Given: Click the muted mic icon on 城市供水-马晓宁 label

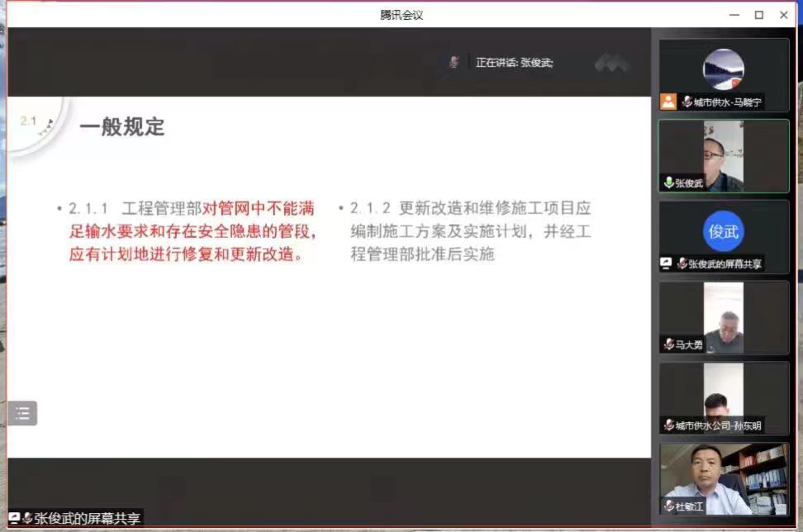Looking at the screenshot, I should click(x=686, y=102).
